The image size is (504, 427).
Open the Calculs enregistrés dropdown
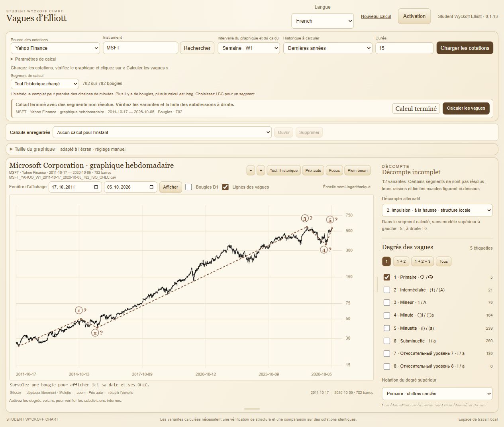(x=162, y=132)
